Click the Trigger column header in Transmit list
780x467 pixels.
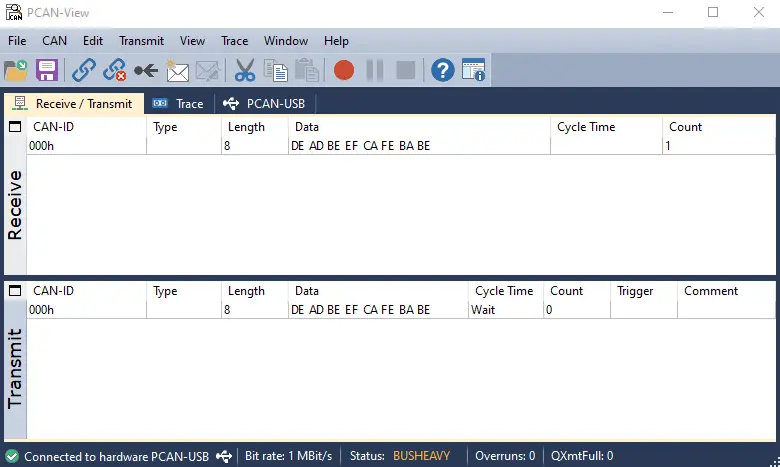(635, 291)
